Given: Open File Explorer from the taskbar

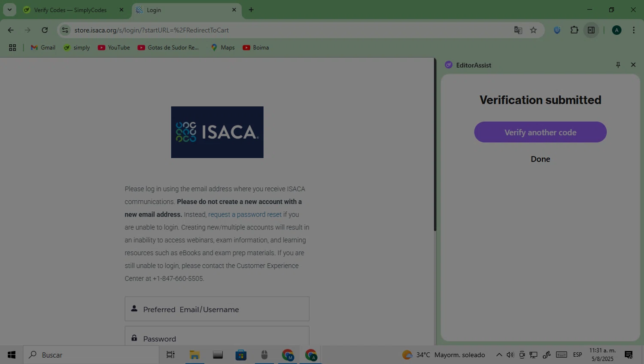Looking at the screenshot, I should pos(194,355).
